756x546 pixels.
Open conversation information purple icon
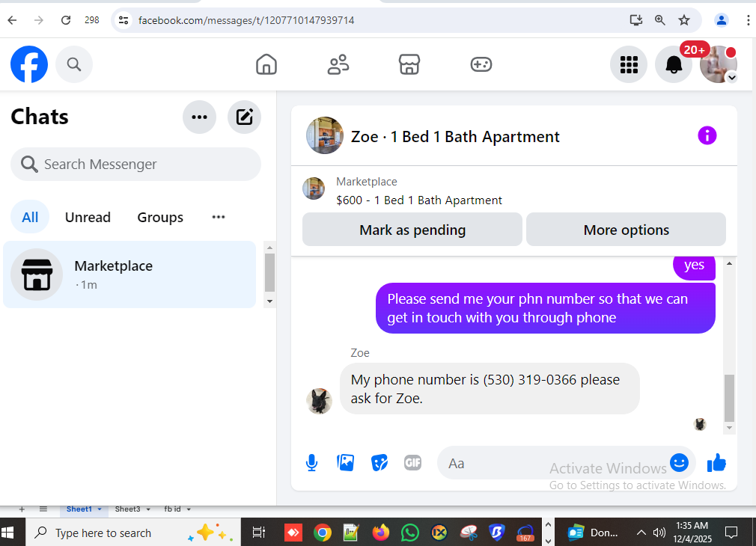pos(707,136)
